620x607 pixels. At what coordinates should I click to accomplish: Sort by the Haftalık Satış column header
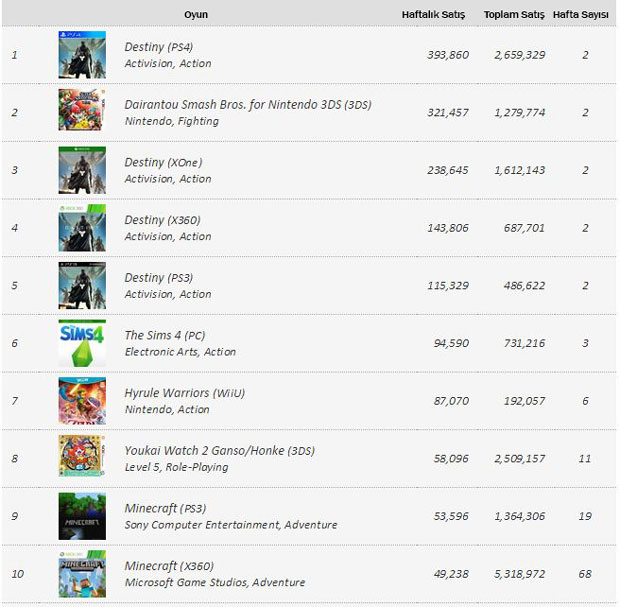click(x=435, y=14)
